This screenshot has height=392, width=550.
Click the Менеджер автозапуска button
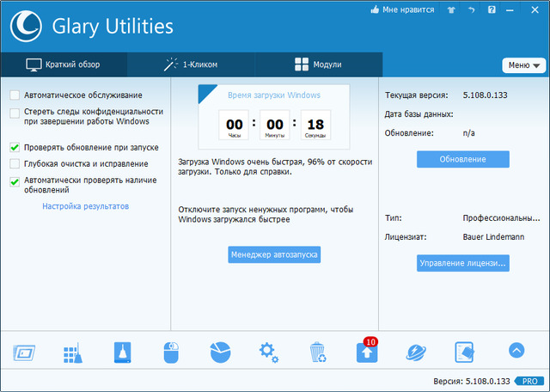(x=274, y=254)
